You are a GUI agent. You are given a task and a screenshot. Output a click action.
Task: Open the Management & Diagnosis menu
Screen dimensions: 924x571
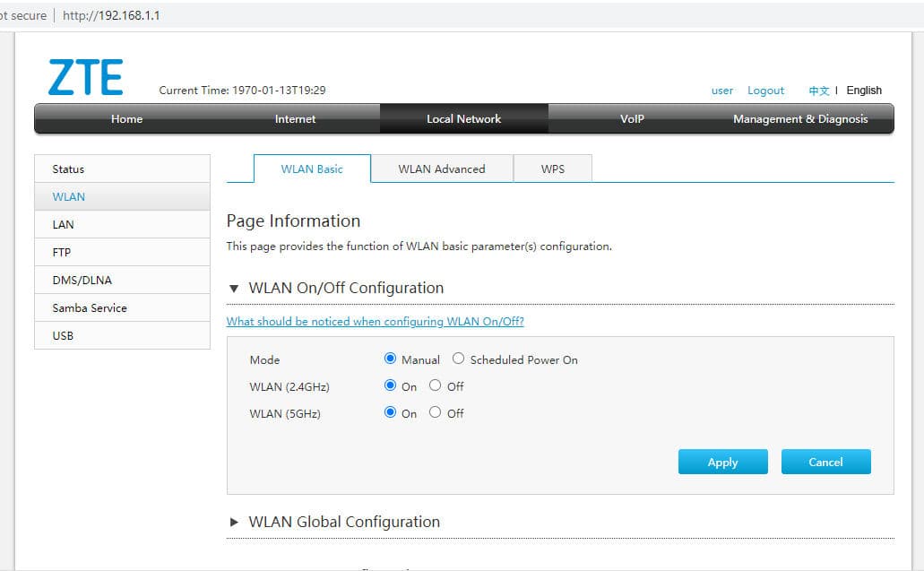800,119
